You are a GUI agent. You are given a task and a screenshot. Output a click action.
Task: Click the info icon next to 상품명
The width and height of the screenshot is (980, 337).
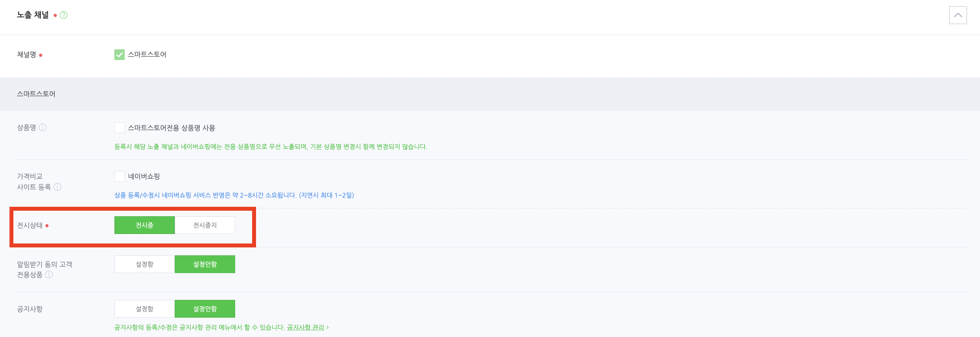coord(43,127)
